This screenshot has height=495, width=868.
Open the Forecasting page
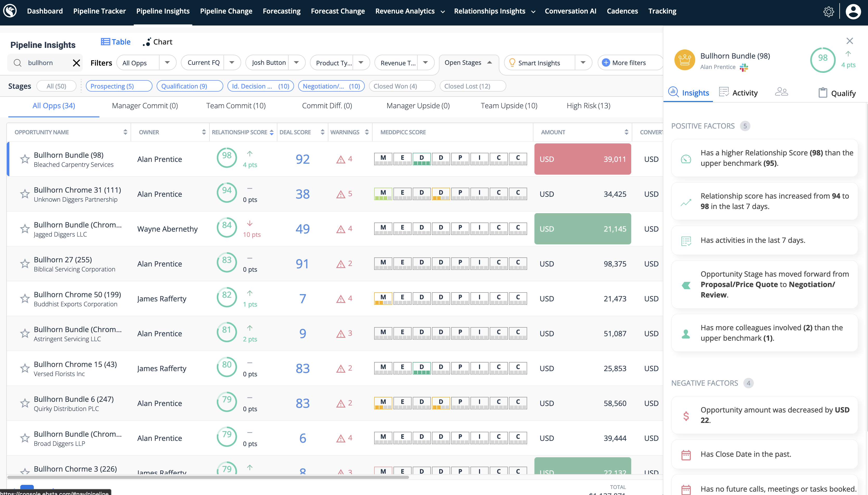click(282, 11)
